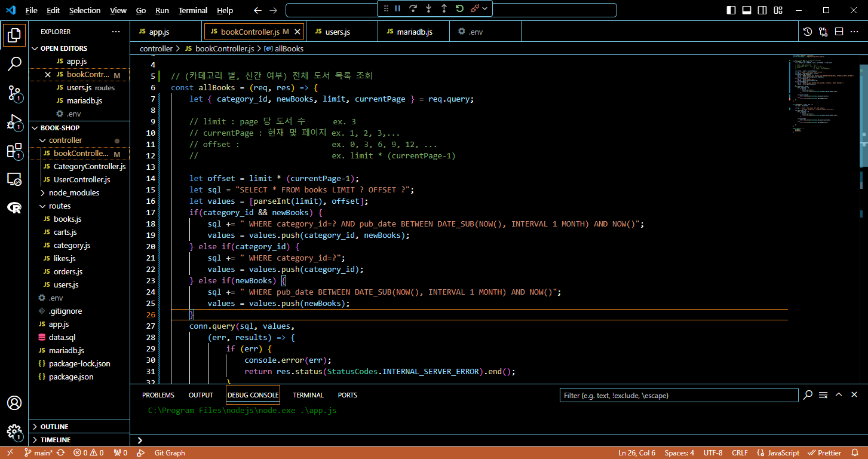Open package.json from the file tree
The height and width of the screenshot is (459, 868).
(x=79, y=377)
